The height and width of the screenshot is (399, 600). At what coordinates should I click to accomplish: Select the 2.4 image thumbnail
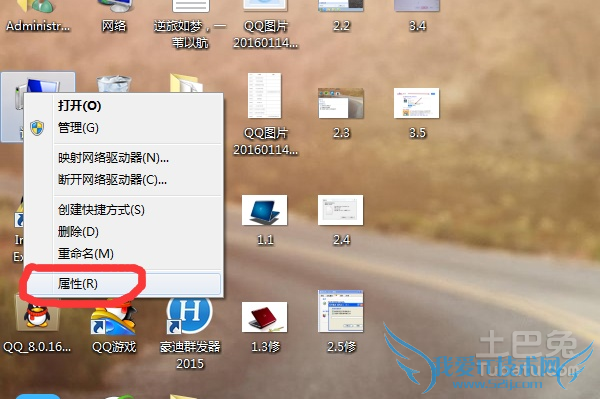pos(341,210)
